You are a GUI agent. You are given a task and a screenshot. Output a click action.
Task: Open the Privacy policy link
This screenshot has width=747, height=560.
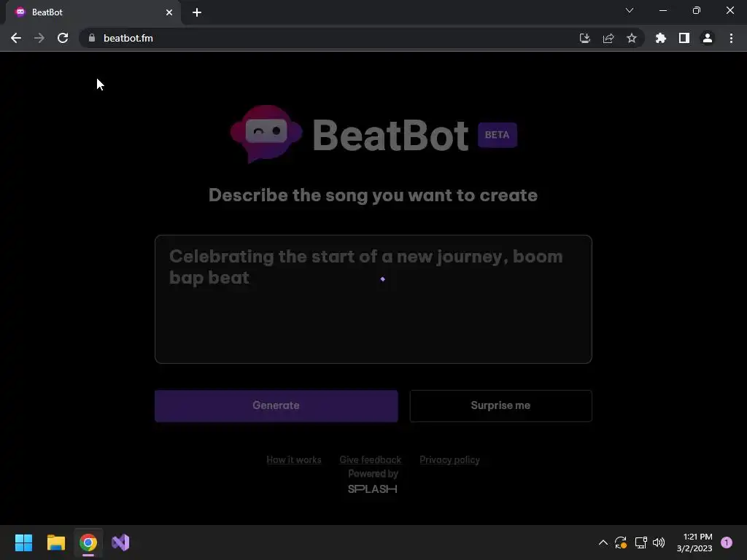pos(449,460)
